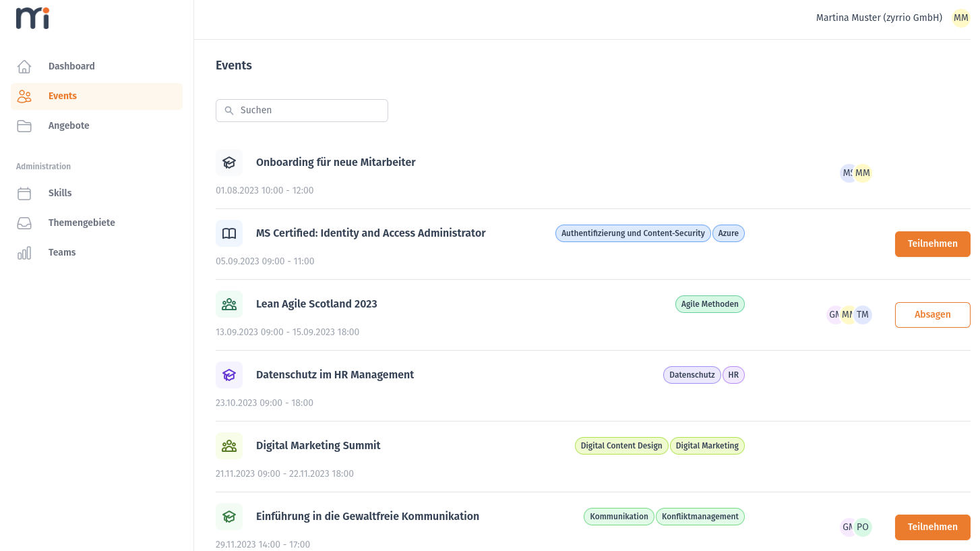Click the Angebote folder icon
The width and height of the screenshot is (980, 551).
pos(24,125)
